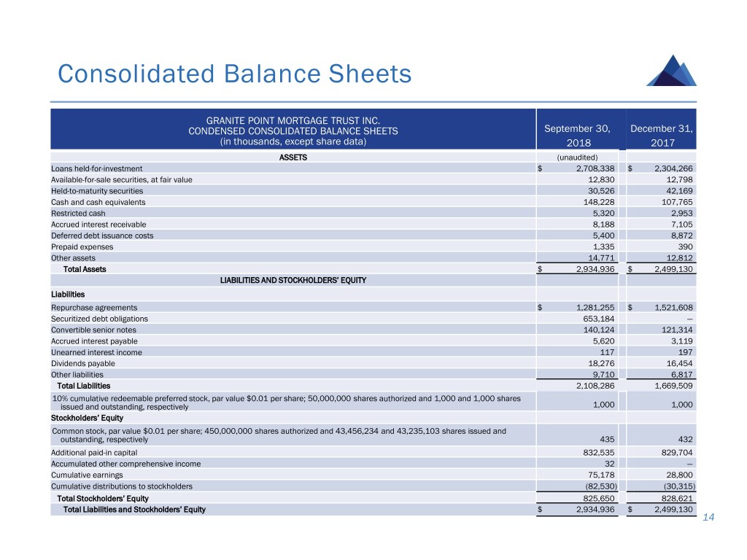
Task: Click the 'September 30, 2018' column header
Action: pos(578,135)
